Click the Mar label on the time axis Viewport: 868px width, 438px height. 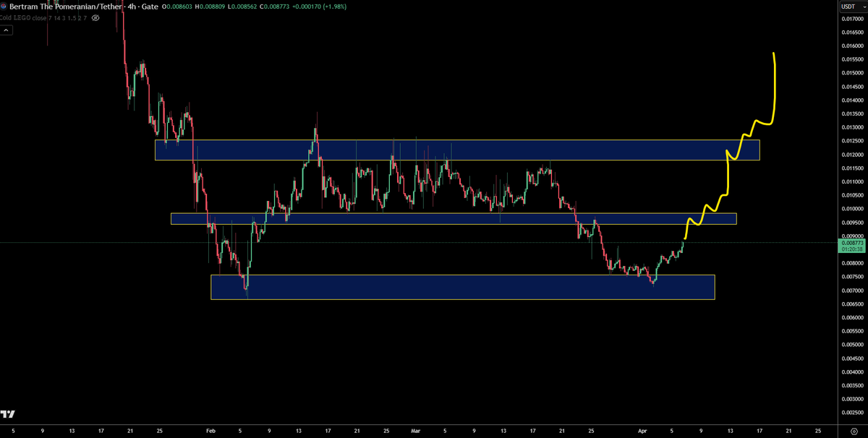[x=415, y=430]
